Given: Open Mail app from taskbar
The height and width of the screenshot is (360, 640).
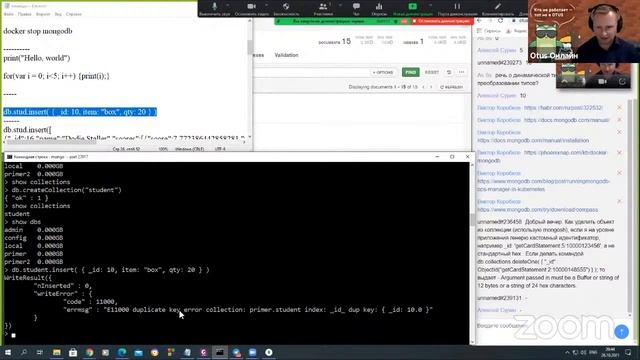Looking at the screenshot, I should pyautogui.click(x=138, y=352).
